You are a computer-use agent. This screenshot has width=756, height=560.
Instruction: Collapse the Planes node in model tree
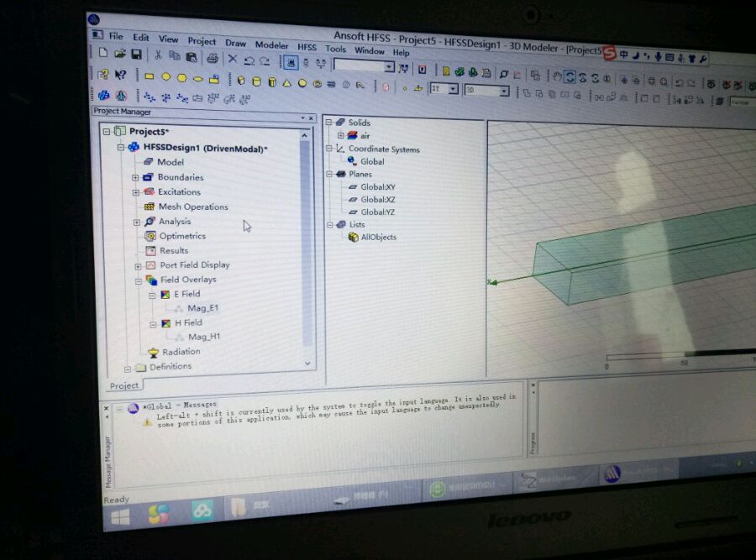329,174
